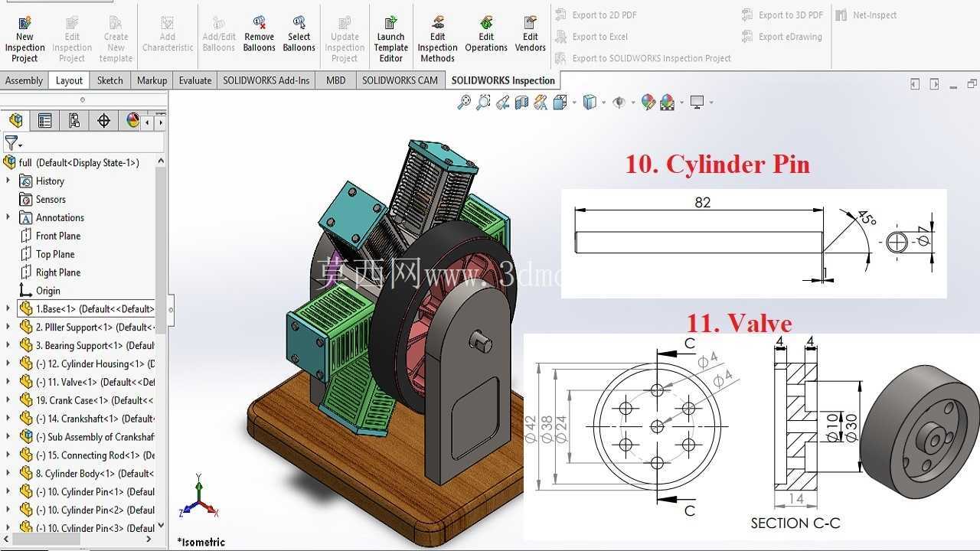Click Zoom to Area icon
This screenshot has width=980, height=551.
coord(483,102)
